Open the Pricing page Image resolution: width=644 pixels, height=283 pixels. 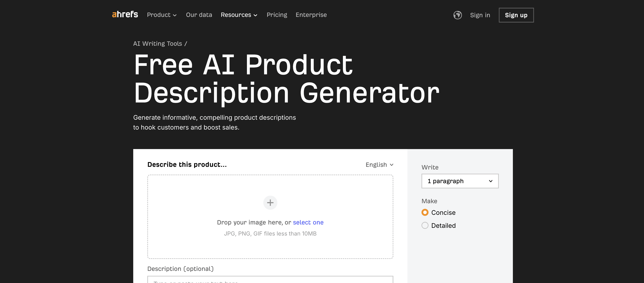coord(277,14)
